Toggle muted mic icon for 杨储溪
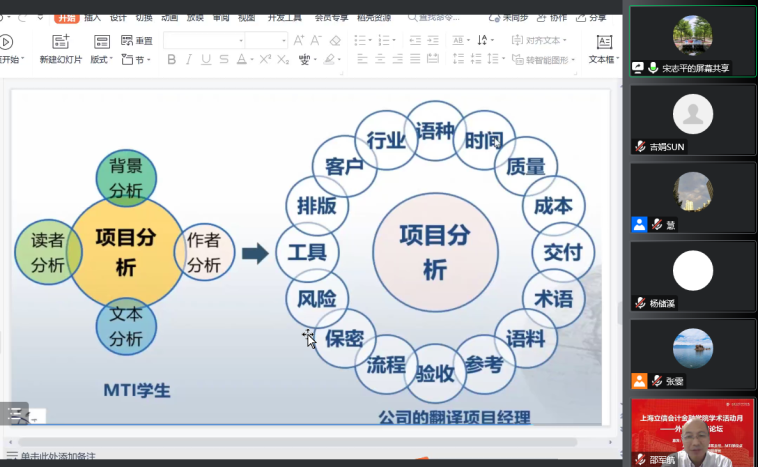Image resolution: width=758 pixels, height=467 pixels. (x=640, y=303)
